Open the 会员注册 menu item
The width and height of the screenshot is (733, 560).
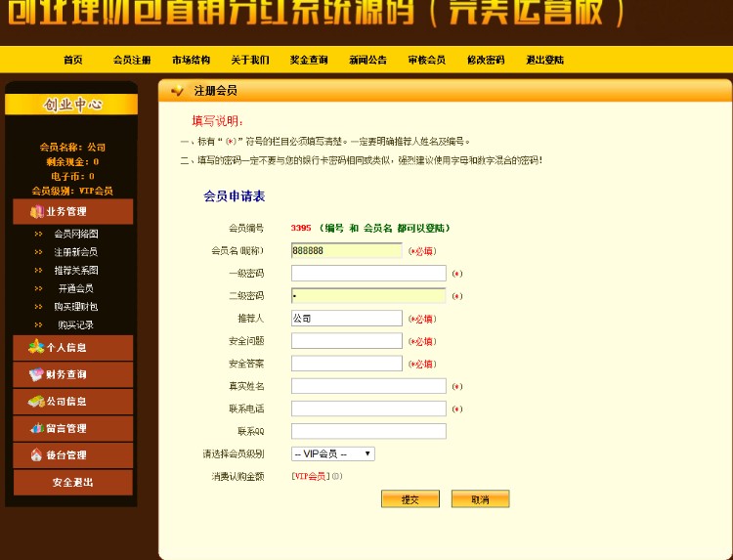[132, 60]
